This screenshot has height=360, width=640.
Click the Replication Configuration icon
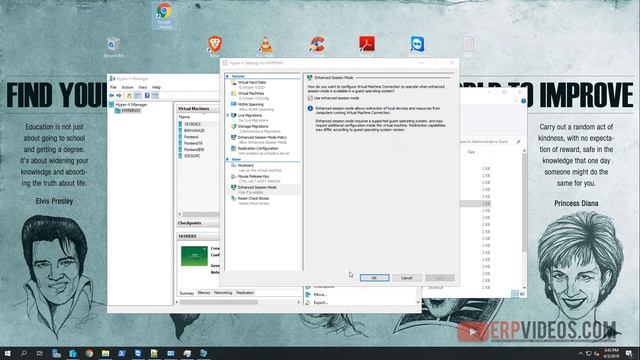click(x=233, y=149)
